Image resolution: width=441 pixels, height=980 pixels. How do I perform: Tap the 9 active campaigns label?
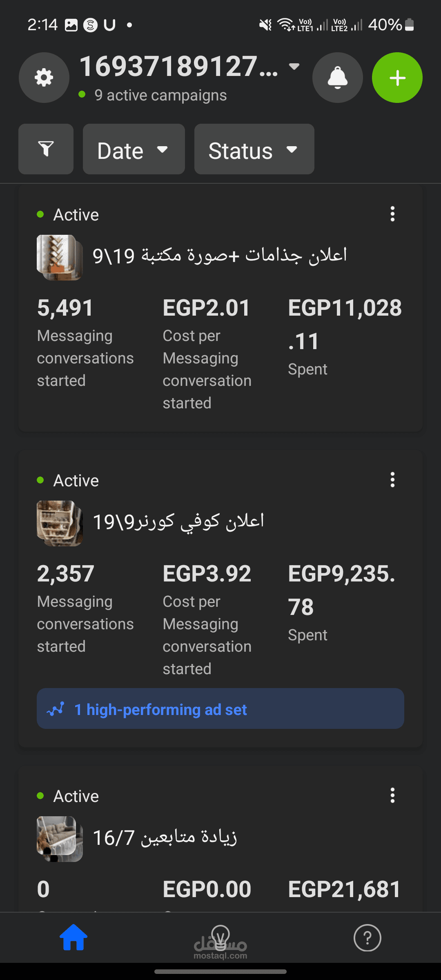[160, 95]
